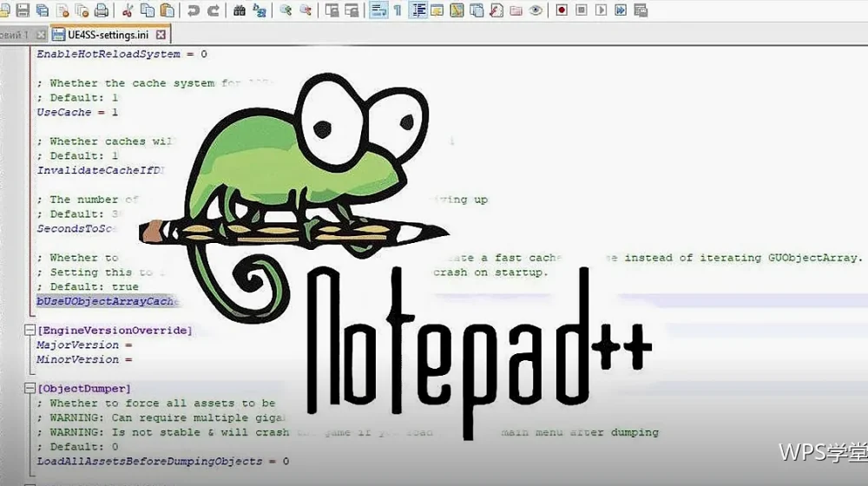This screenshot has width=868, height=486.
Task: Close the UE4SS-settings.ini tab
Action: click(x=161, y=35)
